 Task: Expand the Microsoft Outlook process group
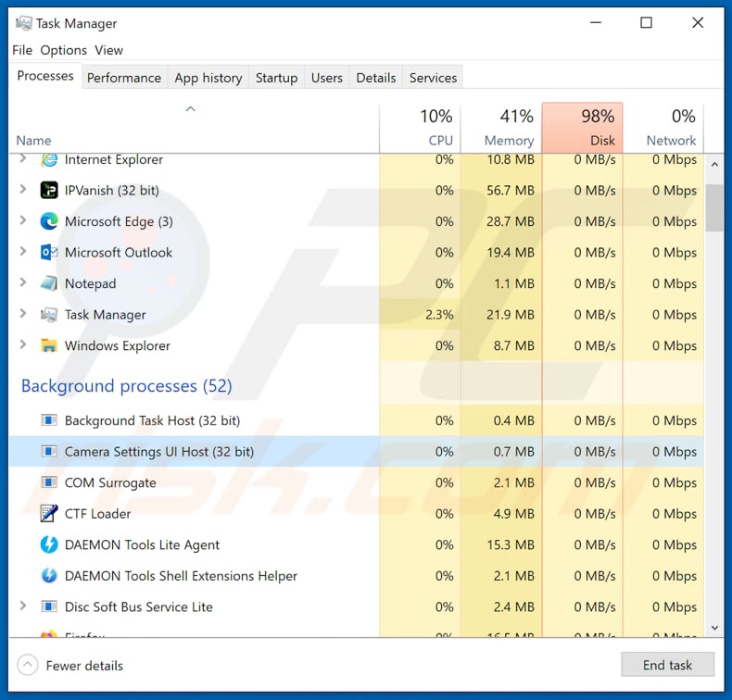(x=22, y=251)
